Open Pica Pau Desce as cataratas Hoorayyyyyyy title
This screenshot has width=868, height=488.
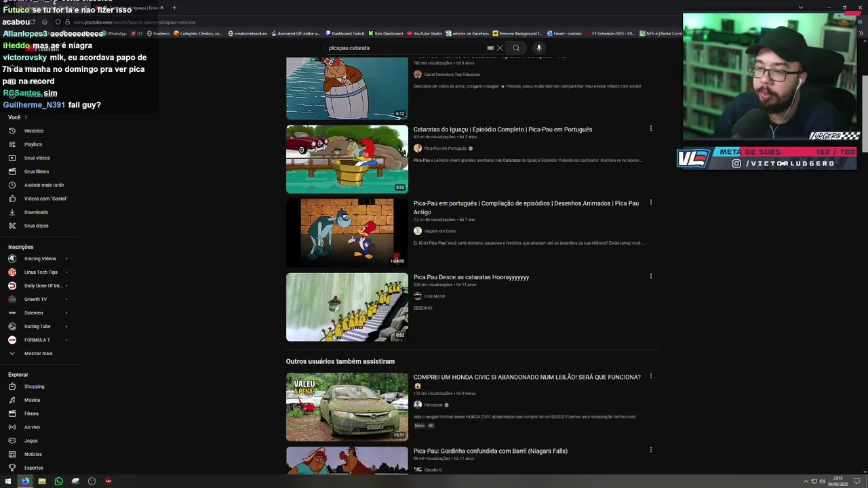point(471,277)
